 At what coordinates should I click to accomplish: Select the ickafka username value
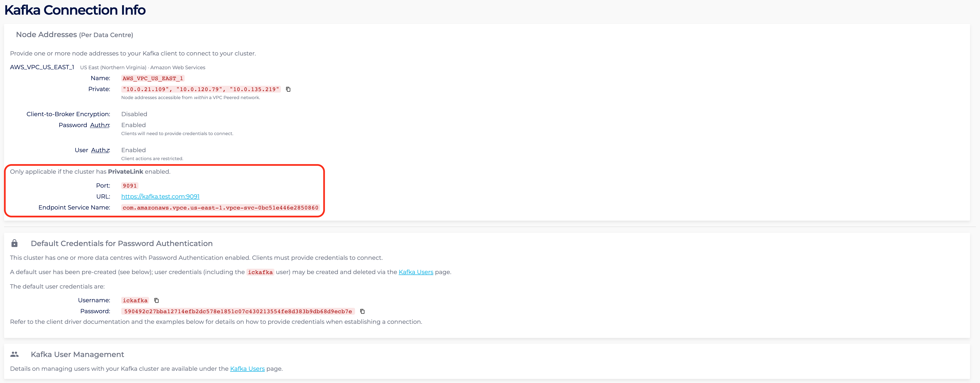click(135, 301)
